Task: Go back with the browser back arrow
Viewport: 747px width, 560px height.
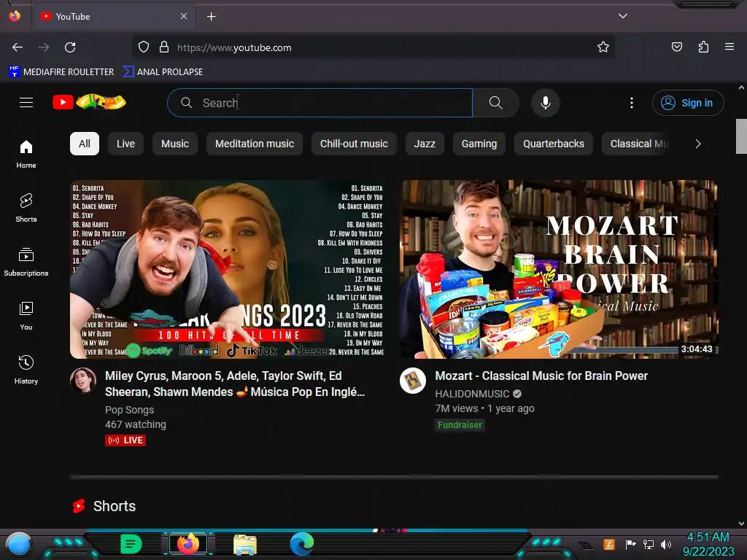Action: 18,47
